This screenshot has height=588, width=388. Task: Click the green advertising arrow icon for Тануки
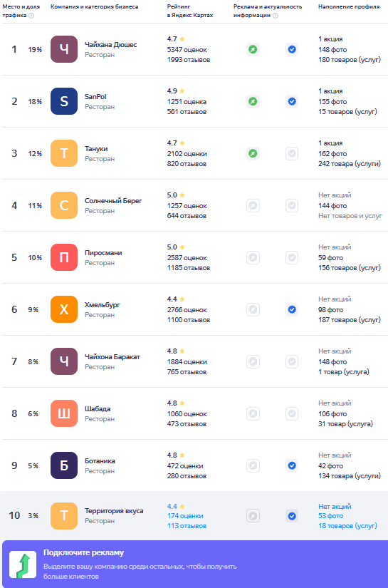coord(253,154)
